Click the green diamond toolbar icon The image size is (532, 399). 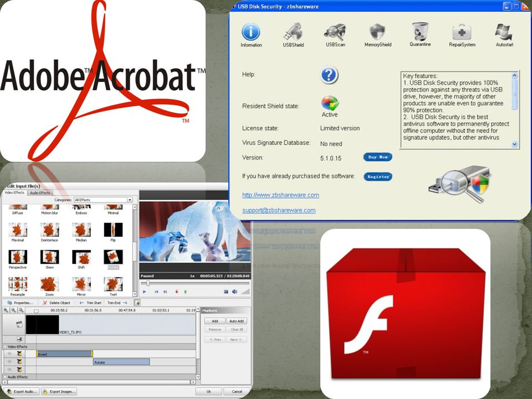[x=137, y=303]
